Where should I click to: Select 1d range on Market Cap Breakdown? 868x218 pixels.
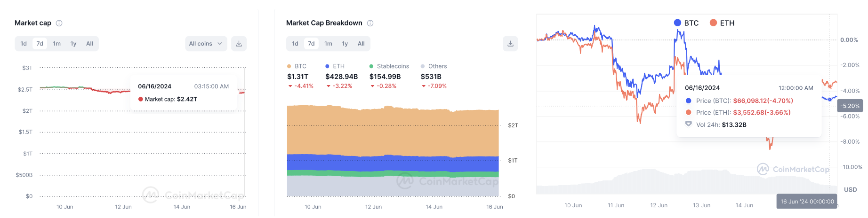point(295,44)
